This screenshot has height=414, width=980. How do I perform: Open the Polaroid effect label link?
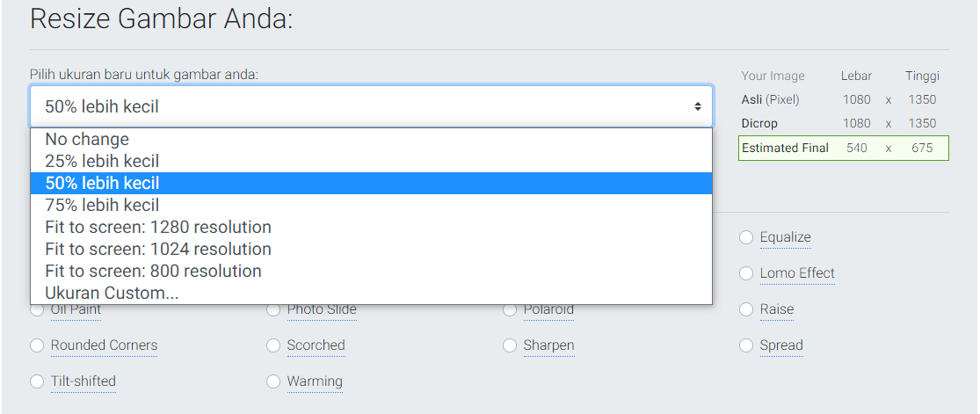pyautogui.click(x=548, y=309)
